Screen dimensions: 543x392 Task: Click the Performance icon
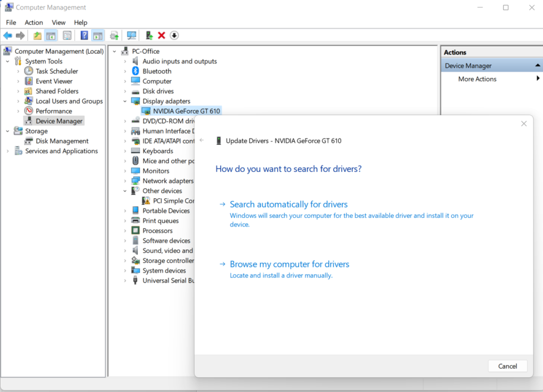click(29, 111)
